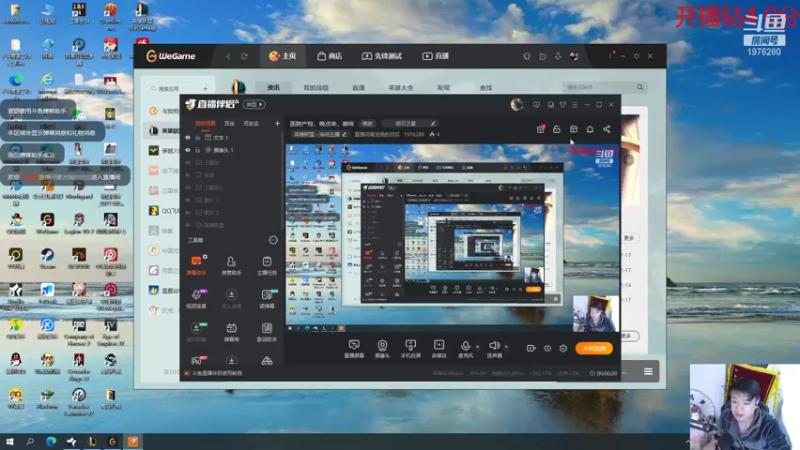
Task: Show the first dimmed source below 摄像头 1
Action: point(188,162)
